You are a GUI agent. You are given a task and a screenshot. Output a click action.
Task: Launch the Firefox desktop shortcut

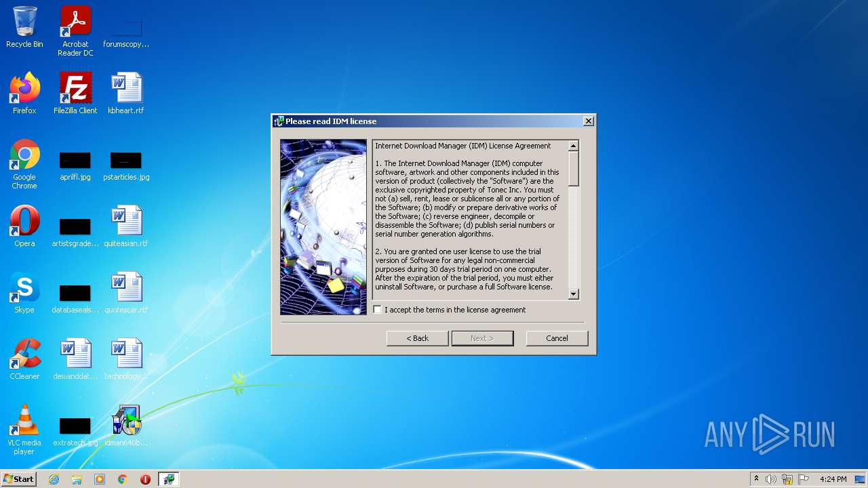click(24, 94)
